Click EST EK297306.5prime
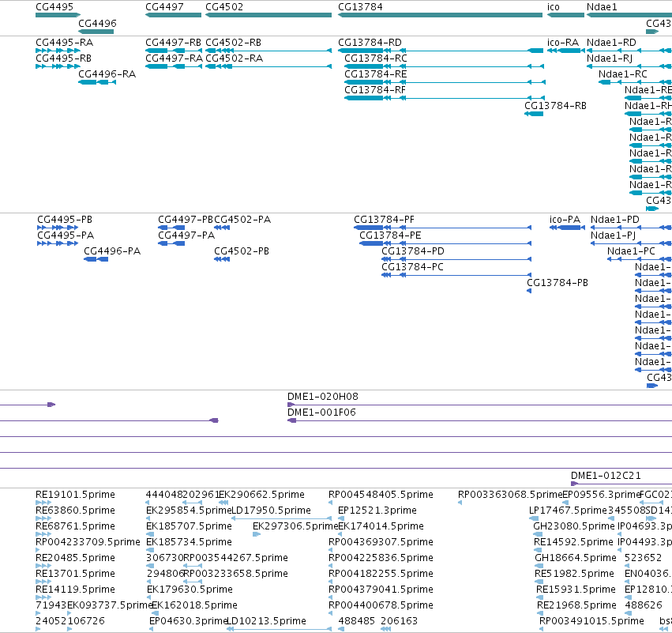 click(x=295, y=526)
